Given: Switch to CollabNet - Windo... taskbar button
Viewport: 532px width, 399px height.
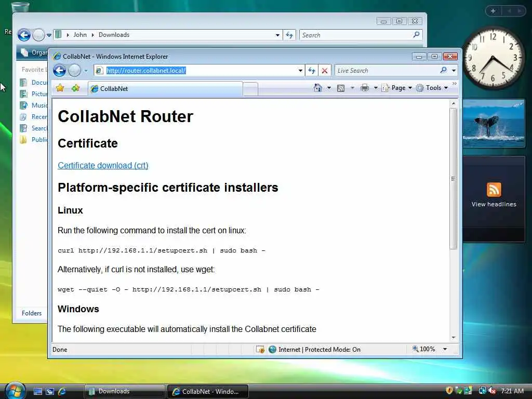Looking at the screenshot, I should [208, 391].
